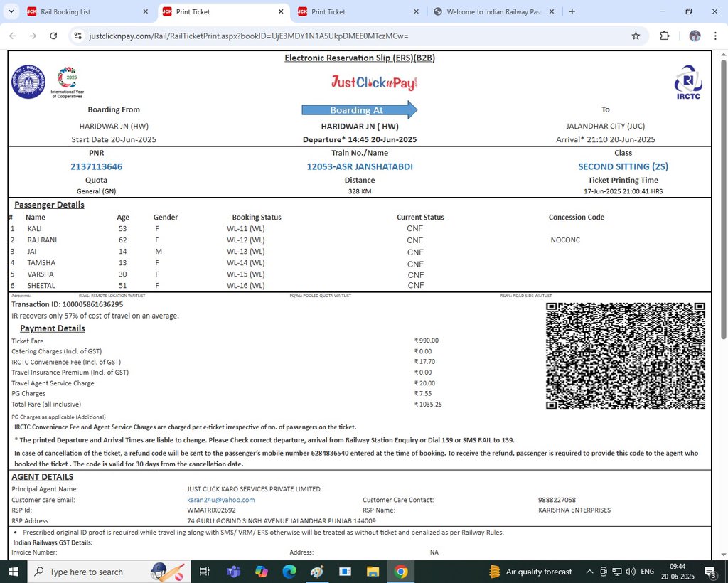View site information icon in address bar
Viewport: 728px width, 583px height.
(x=78, y=36)
